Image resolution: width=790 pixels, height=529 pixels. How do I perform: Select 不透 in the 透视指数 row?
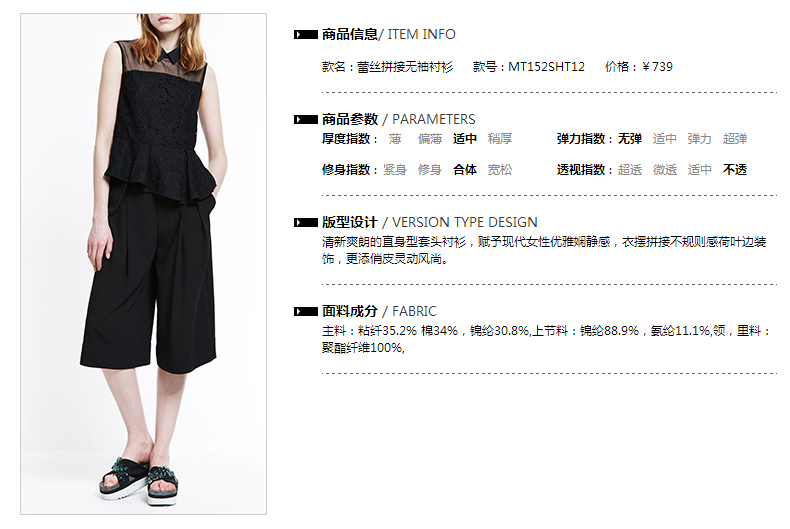pyautogui.click(x=735, y=170)
